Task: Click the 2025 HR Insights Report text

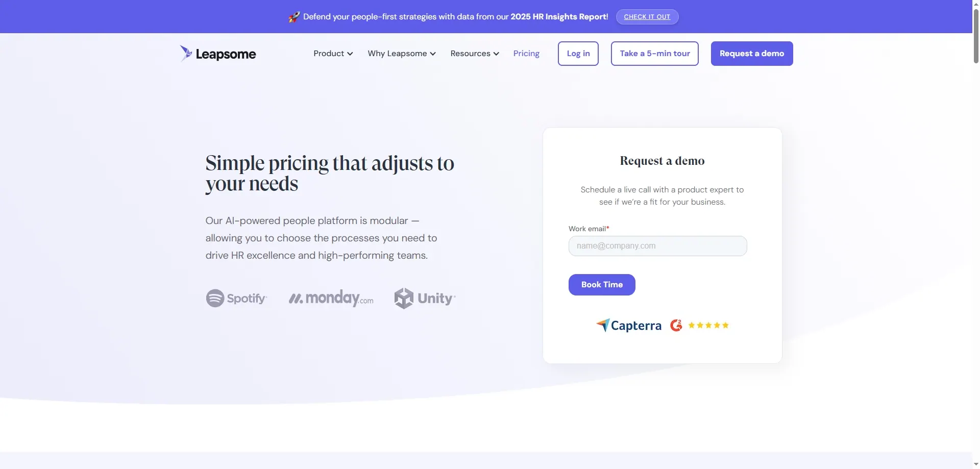Action: (559, 17)
